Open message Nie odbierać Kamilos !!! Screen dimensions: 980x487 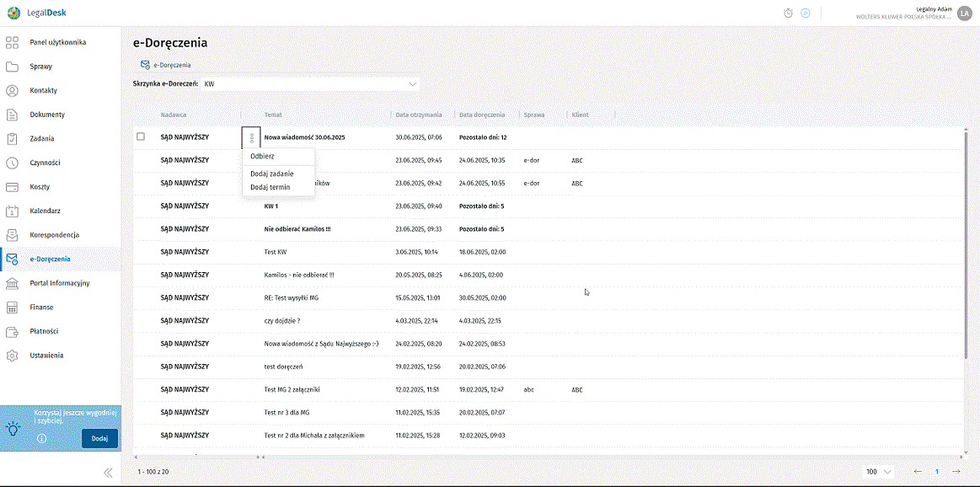click(297, 229)
